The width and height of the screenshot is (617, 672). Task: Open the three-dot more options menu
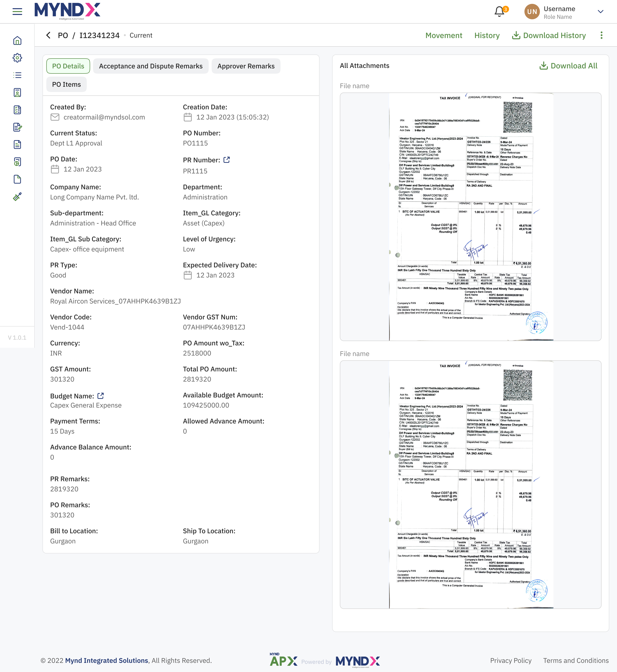[x=601, y=35]
